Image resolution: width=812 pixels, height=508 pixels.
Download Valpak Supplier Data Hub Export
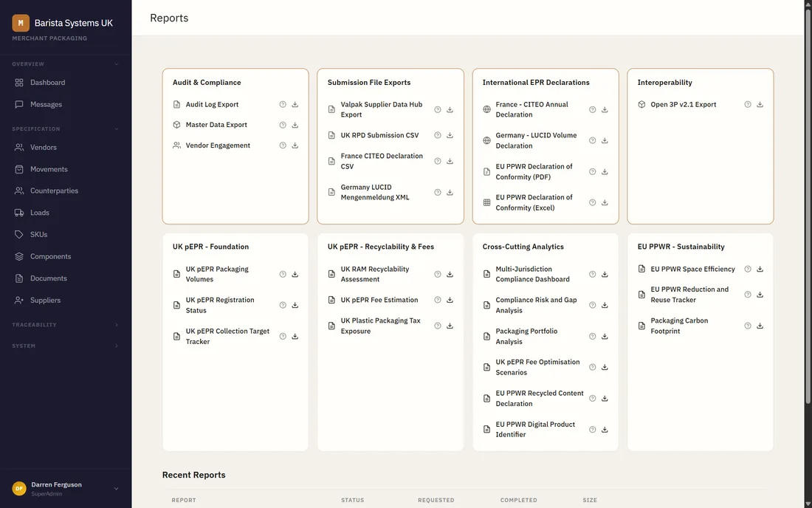point(450,109)
